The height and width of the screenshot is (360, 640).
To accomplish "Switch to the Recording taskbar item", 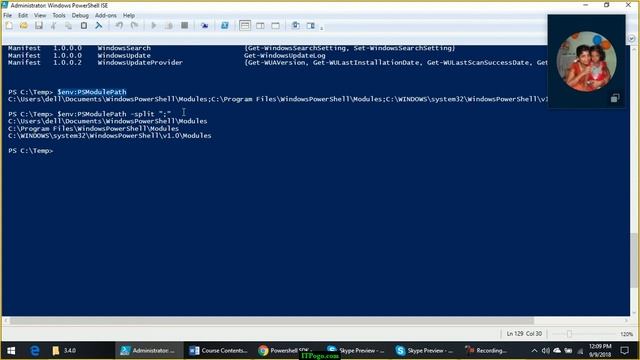I will pyautogui.click(x=487, y=351).
